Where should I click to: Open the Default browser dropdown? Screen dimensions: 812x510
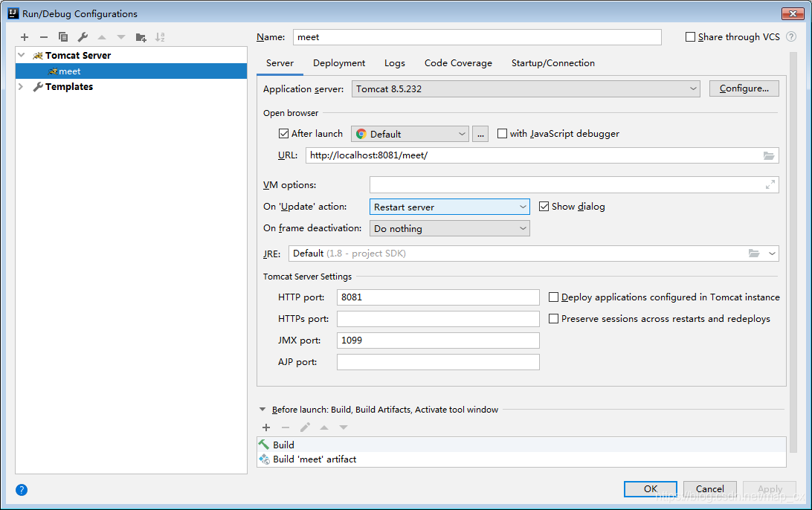click(410, 134)
